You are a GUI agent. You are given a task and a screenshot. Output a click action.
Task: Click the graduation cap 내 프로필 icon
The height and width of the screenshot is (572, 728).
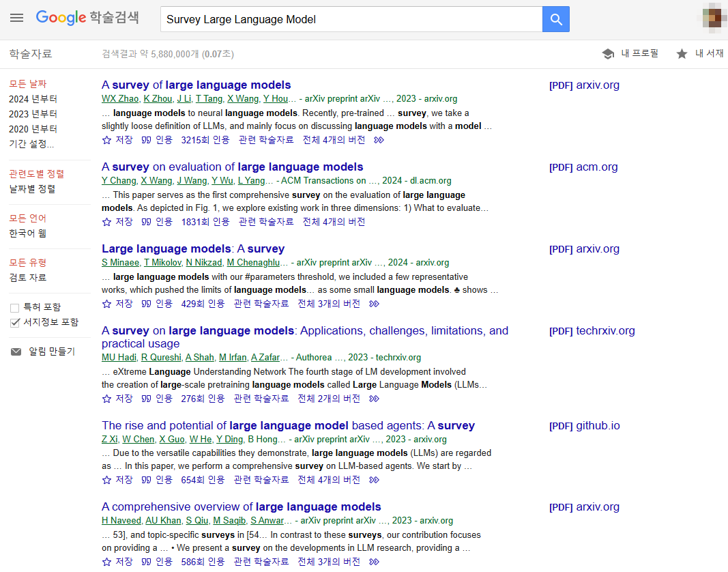[608, 54]
